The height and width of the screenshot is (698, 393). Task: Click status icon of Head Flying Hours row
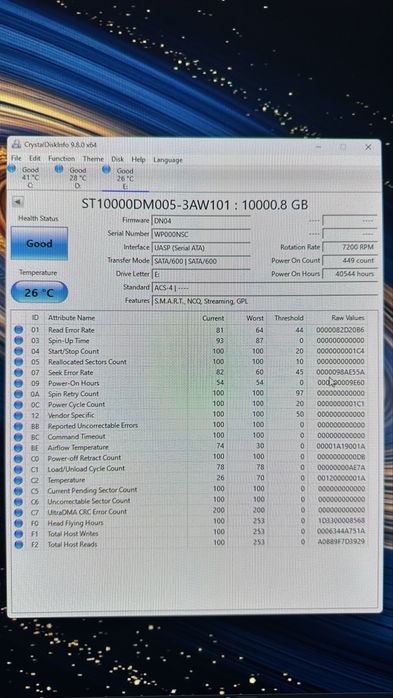(19, 523)
